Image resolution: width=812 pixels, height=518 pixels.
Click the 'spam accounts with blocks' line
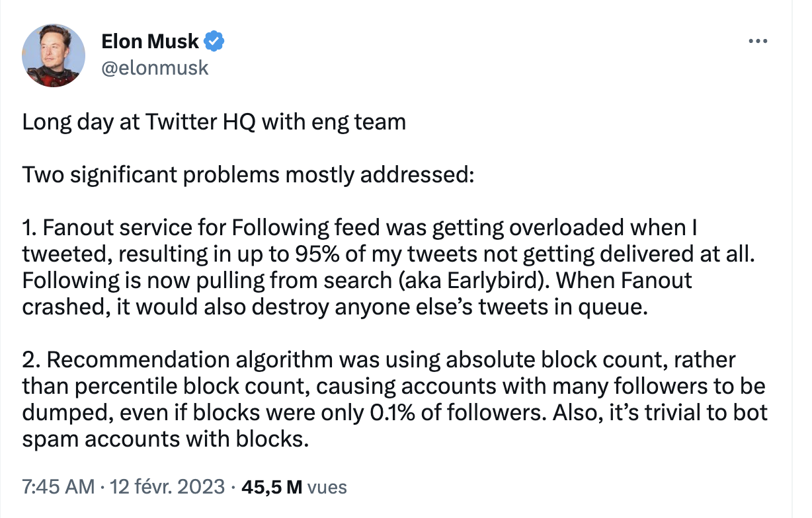click(166, 440)
